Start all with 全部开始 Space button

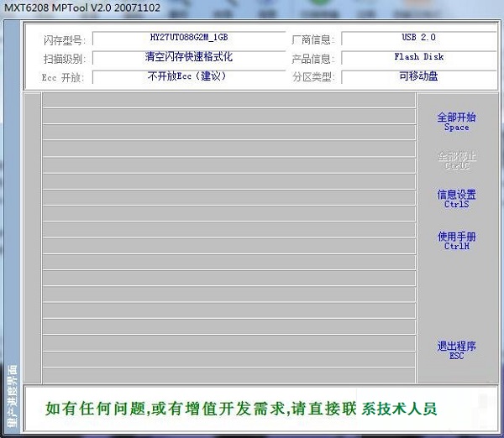[x=456, y=122]
